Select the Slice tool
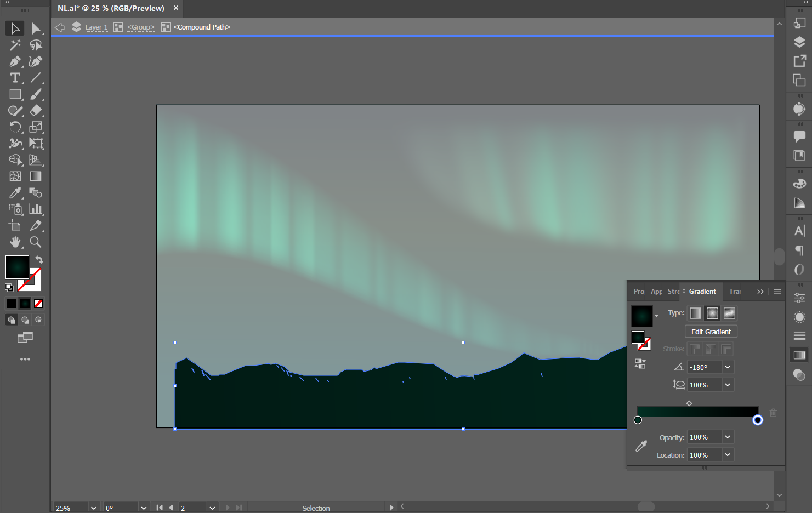Viewport: 812px width, 513px height. pos(36,226)
